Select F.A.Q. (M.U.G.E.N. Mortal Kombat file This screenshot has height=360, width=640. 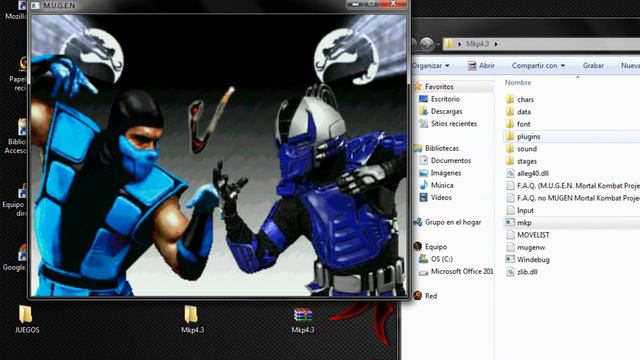[x=578, y=186]
